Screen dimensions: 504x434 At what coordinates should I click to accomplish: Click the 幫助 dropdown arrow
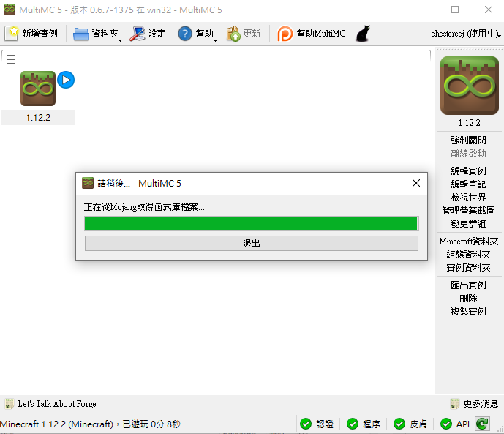coord(215,40)
